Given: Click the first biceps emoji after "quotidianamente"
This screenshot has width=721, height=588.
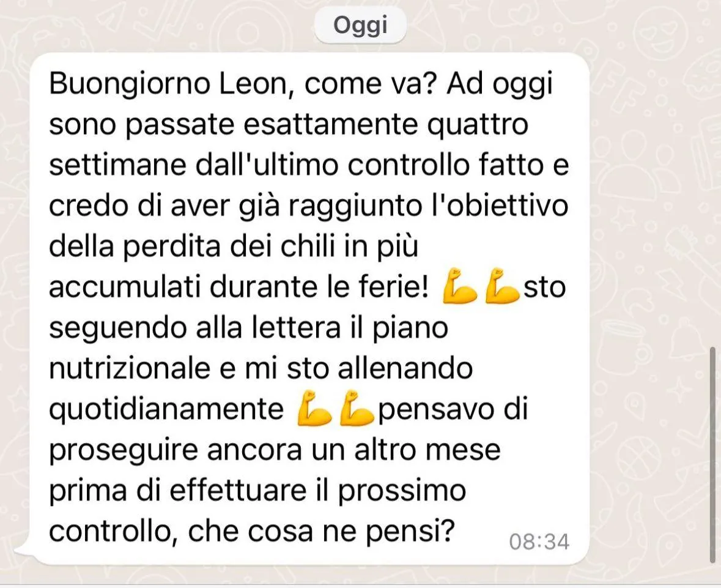Looking at the screenshot, I should (314, 408).
